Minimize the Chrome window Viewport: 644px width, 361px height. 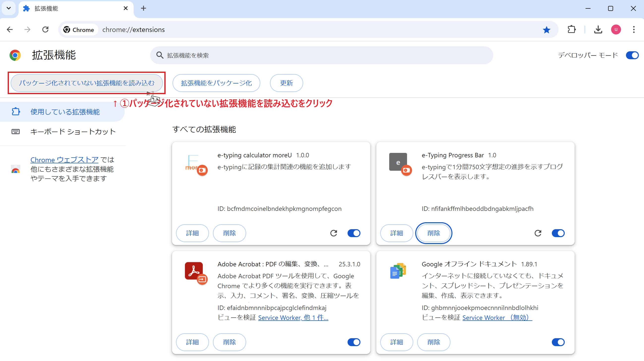(x=588, y=8)
